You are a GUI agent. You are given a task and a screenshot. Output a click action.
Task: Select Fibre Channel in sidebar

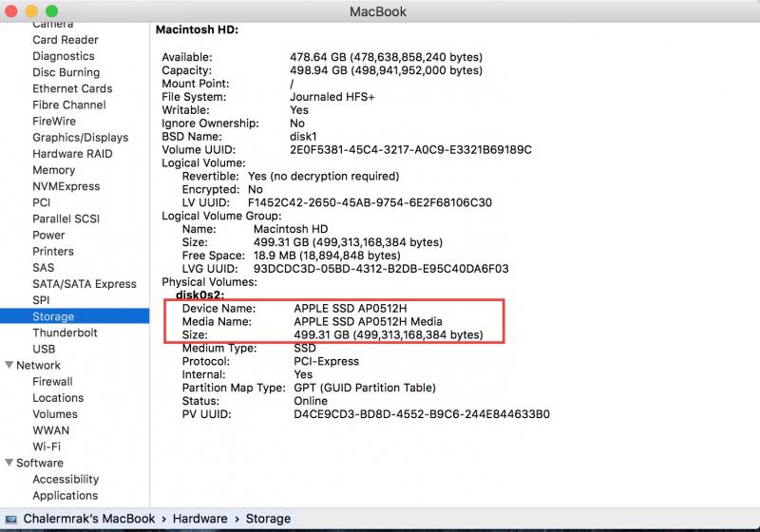pos(68,104)
